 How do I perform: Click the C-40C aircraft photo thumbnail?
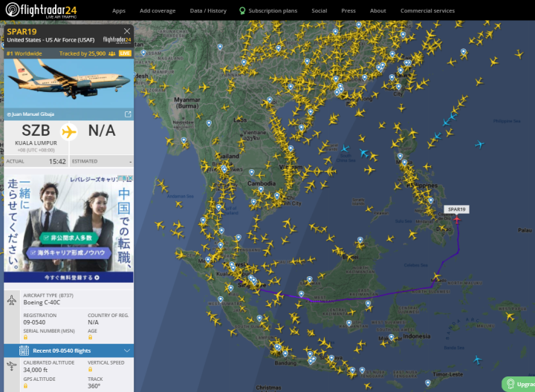point(68,83)
